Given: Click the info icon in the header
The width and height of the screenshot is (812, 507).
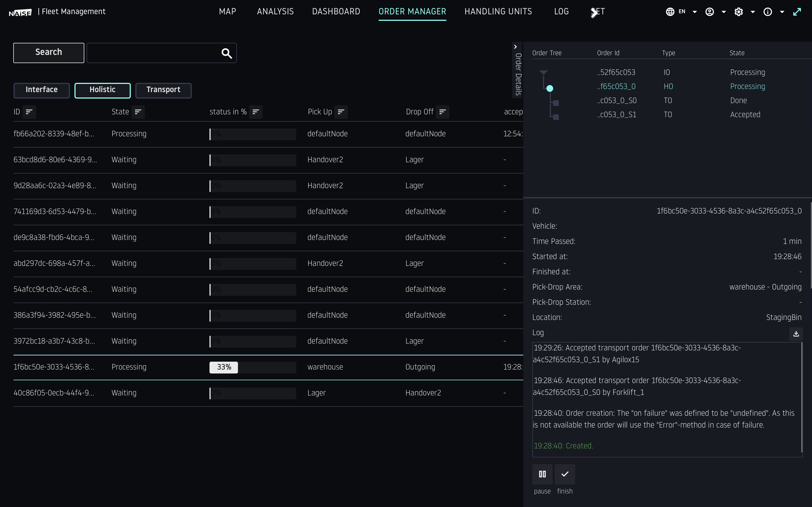Looking at the screenshot, I should (x=768, y=11).
